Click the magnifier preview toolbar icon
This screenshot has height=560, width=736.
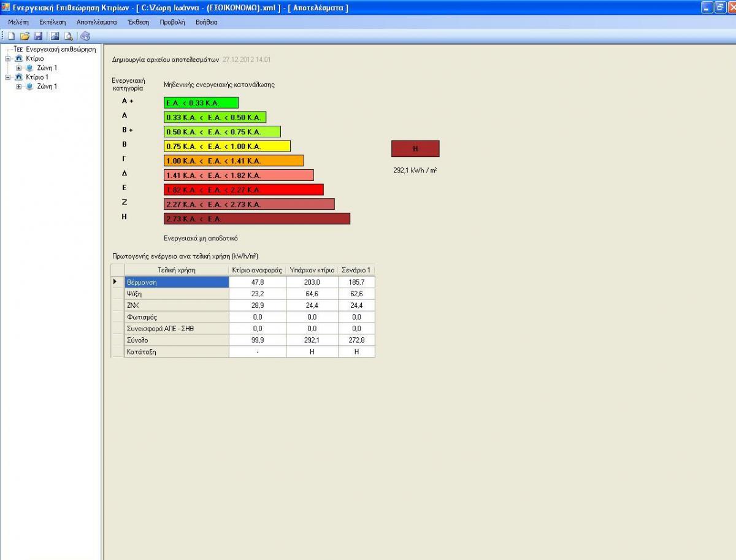(x=69, y=36)
